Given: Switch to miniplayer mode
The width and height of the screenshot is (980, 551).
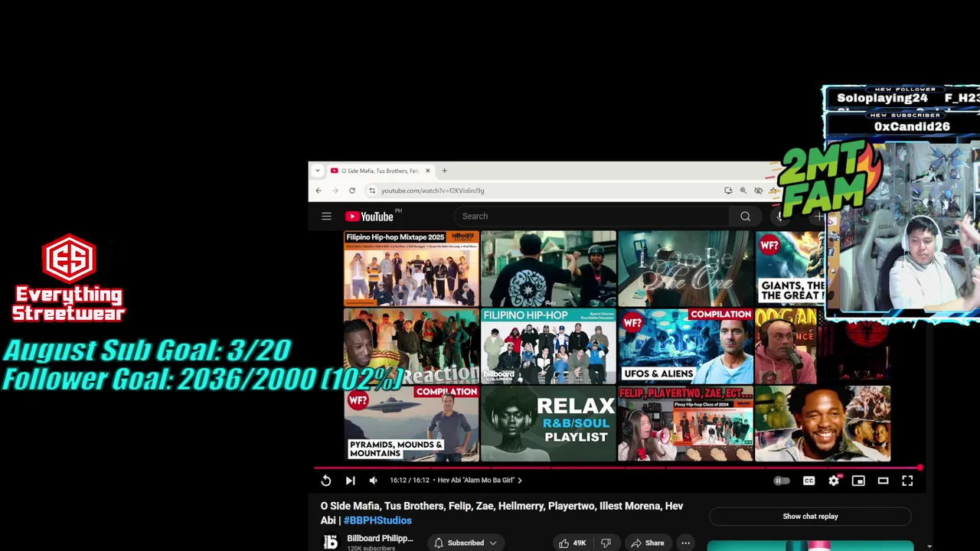Looking at the screenshot, I should coord(858,481).
